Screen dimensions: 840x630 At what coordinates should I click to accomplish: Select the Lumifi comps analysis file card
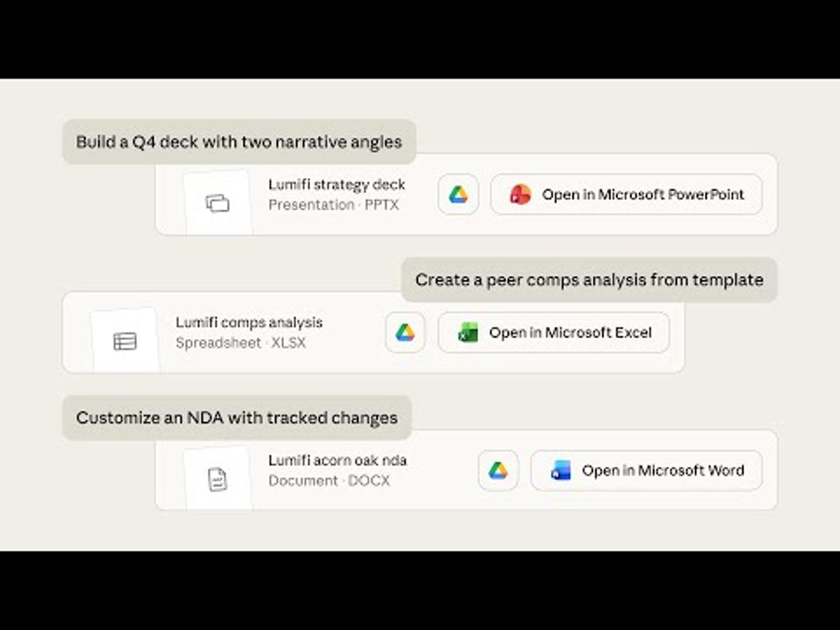tap(371, 332)
